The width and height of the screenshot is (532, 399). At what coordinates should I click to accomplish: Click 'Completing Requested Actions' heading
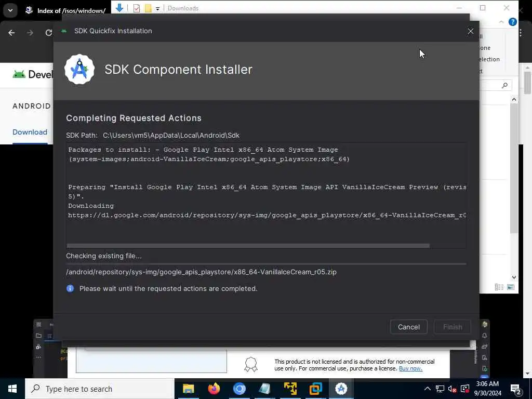pyautogui.click(x=134, y=118)
